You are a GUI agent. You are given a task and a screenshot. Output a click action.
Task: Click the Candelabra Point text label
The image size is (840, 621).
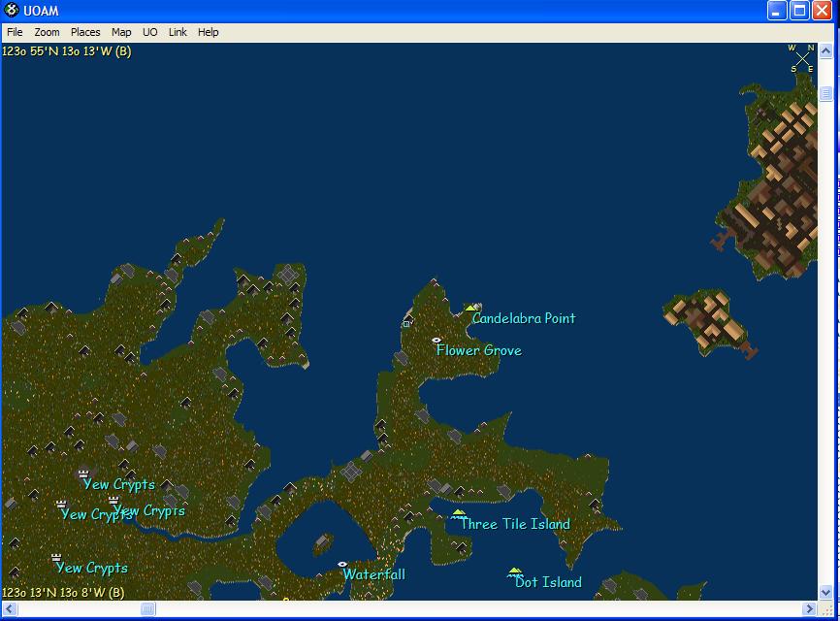(x=524, y=318)
